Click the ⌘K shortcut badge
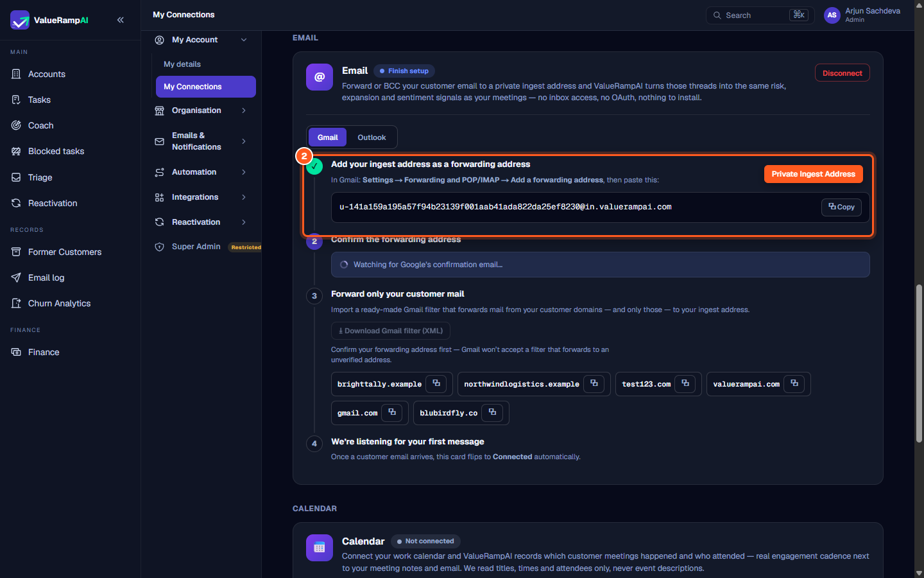The height and width of the screenshot is (578, 924). (799, 15)
